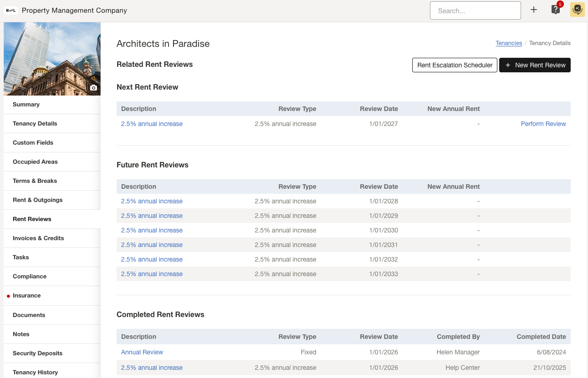588x378 pixels.
Task: Create a New Rent Review
Action: 535,65
